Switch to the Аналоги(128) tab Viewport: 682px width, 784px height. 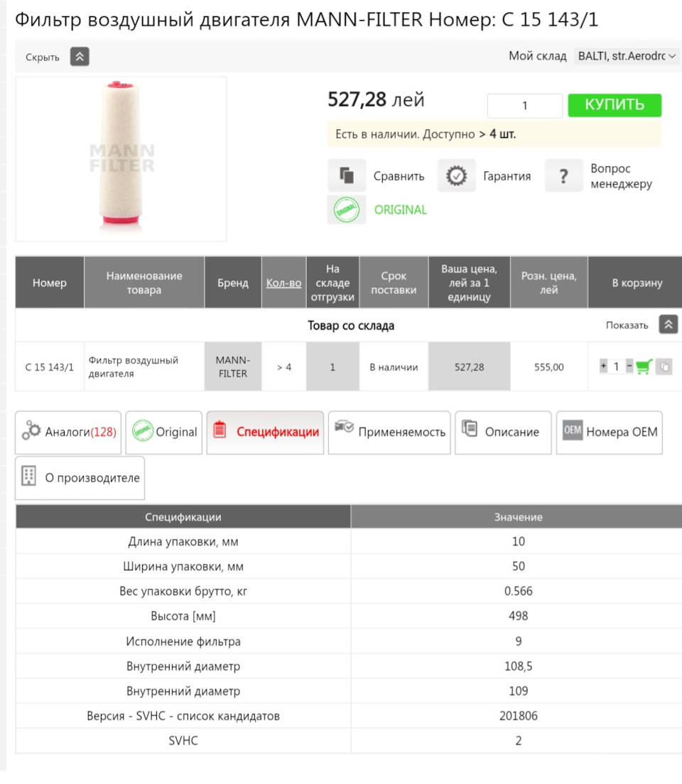(x=68, y=432)
